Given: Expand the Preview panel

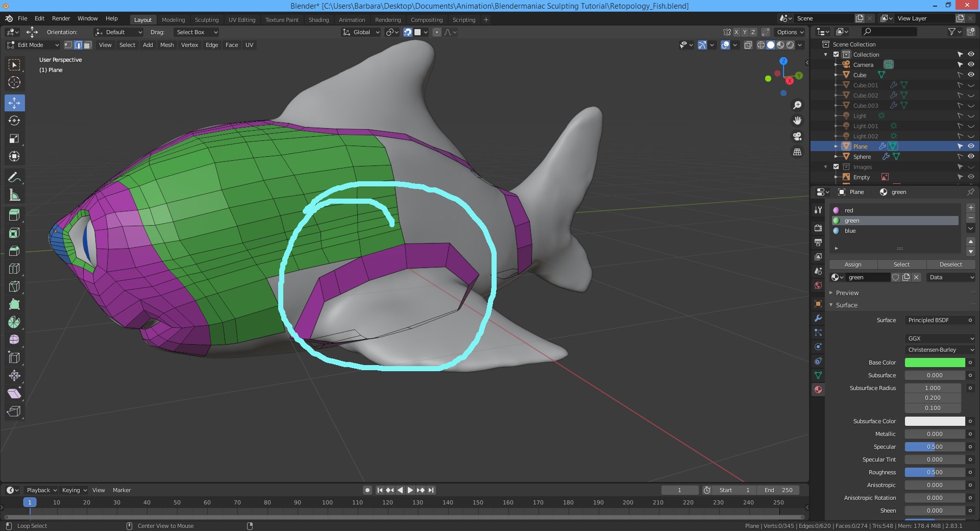Looking at the screenshot, I should 847,293.
